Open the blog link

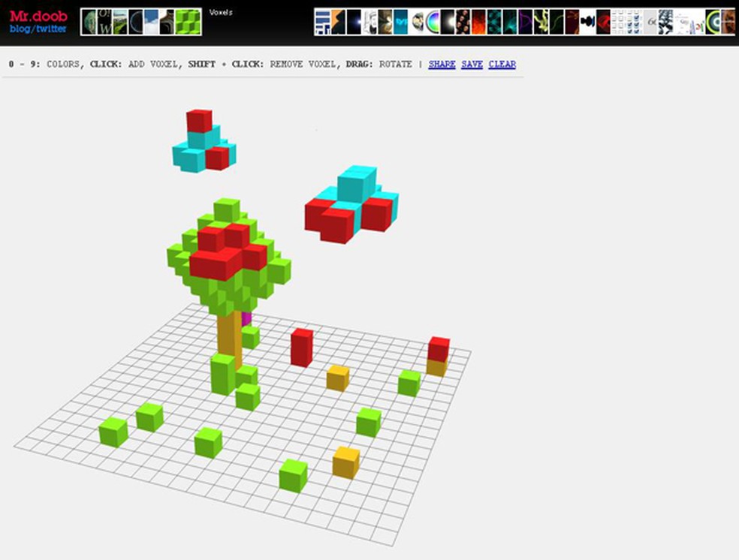click(19, 29)
